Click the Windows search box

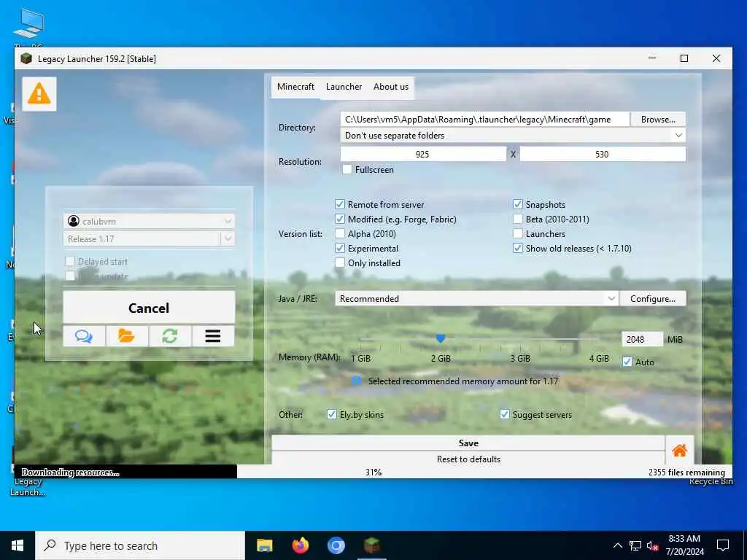pyautogui.click(x=140, y=545)
